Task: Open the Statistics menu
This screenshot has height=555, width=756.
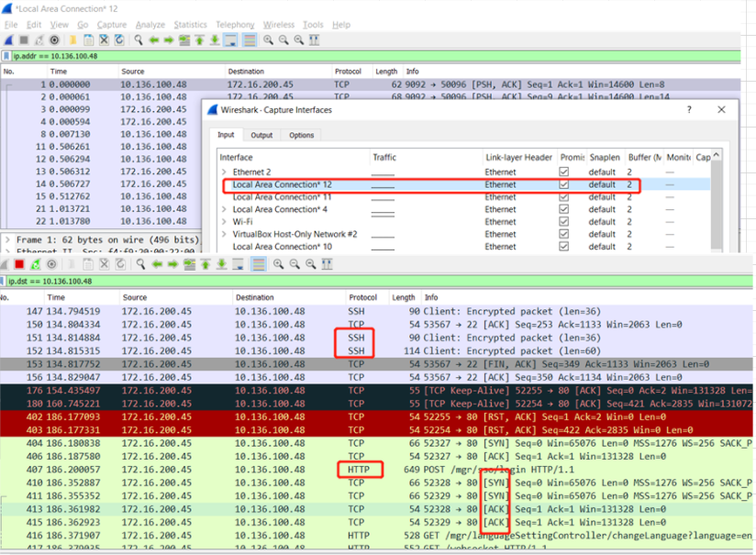Action: point(190,25)
